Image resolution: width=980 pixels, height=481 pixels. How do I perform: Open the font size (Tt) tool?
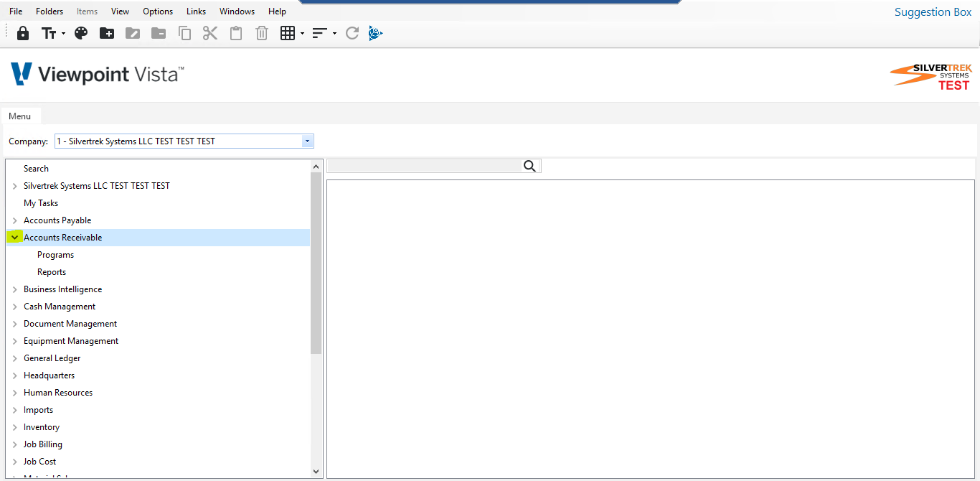[48, 33]
